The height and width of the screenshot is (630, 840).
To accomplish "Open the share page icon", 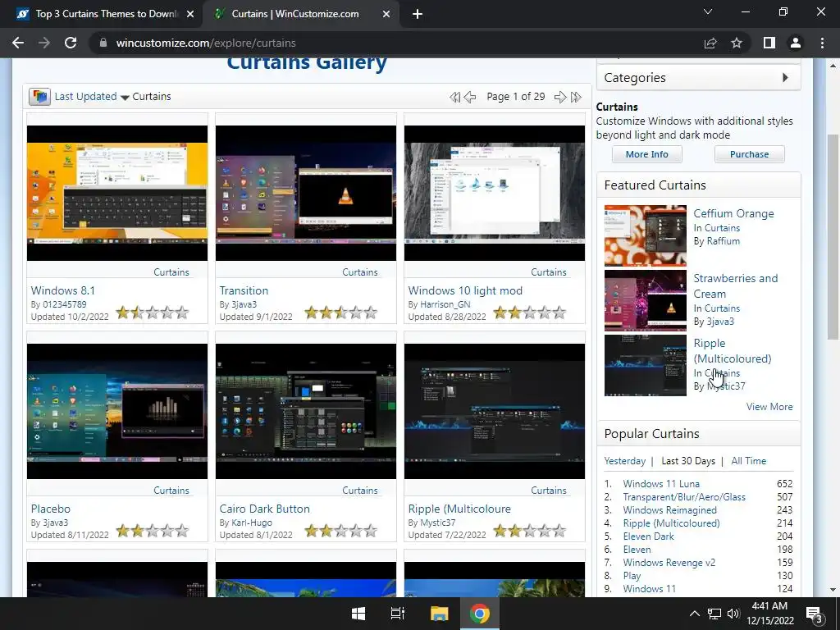I will coord(710,43).
